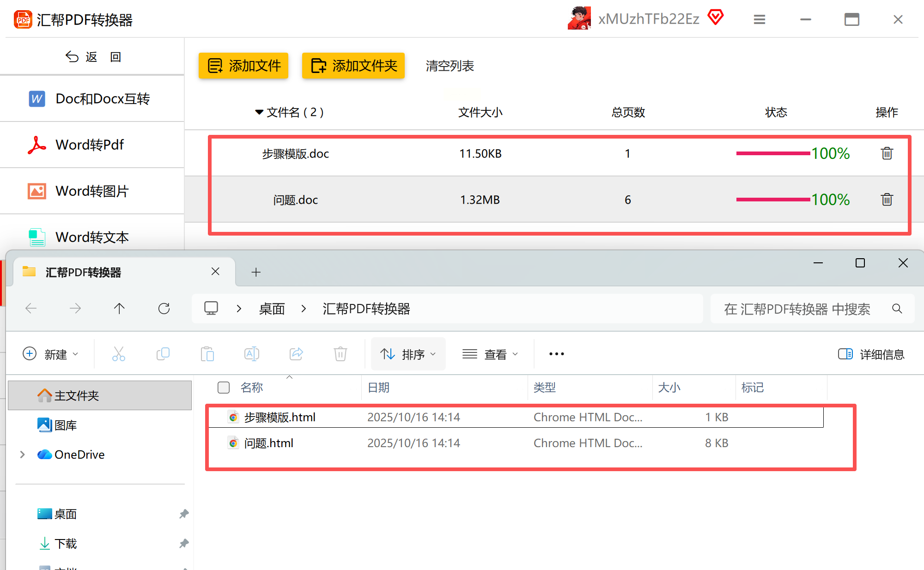This screenshot has height=570, width=924.
Task: Expand the OneDrive tree node
Action: tap(22, 455)
